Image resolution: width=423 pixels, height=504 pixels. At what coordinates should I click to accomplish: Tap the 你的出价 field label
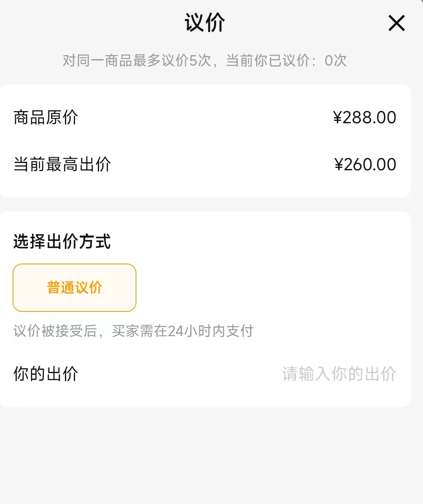click(x=46, y=374)
